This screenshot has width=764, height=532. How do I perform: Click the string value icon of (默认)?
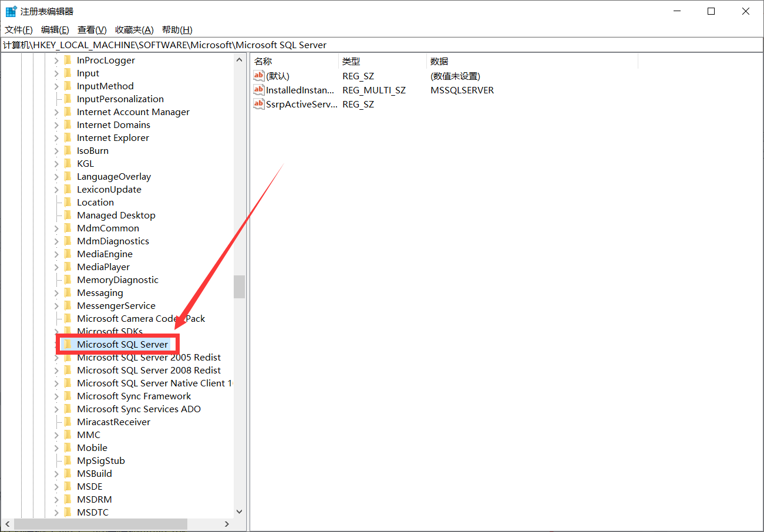[259, 76]
